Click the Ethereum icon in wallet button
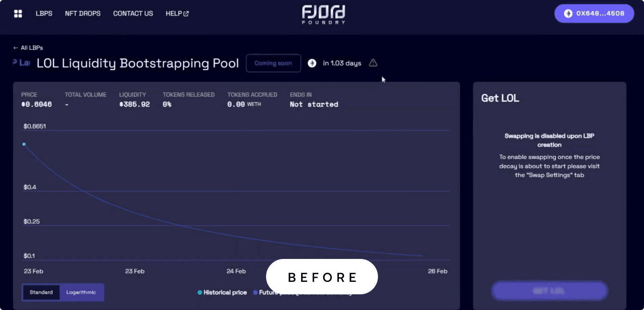This screenshot has width=644, height=310. [x=568, y=14]
